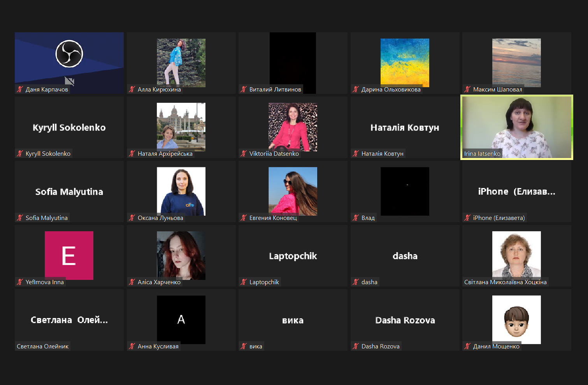This screenshot has width=588, height=385.
Task: Click the Анна Кусливая name label
Action: click(158, 346)
